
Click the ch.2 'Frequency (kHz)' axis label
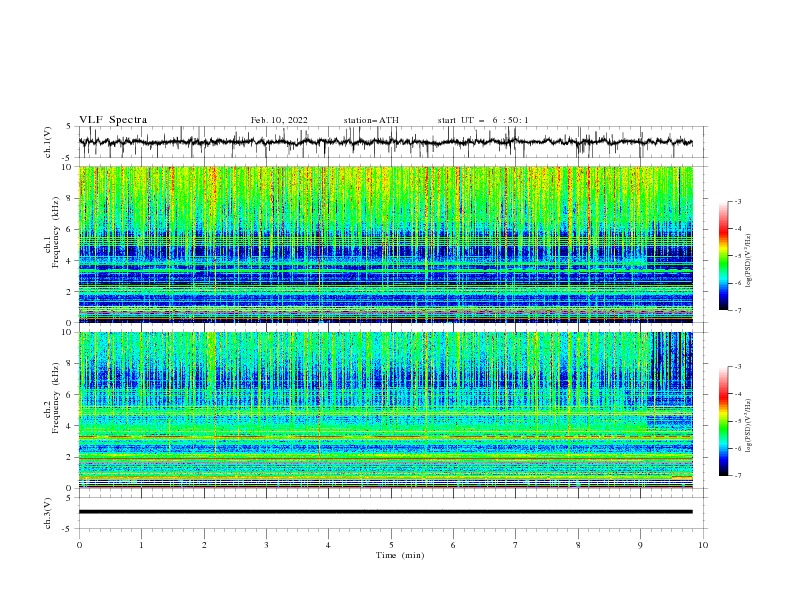[56, 398]
